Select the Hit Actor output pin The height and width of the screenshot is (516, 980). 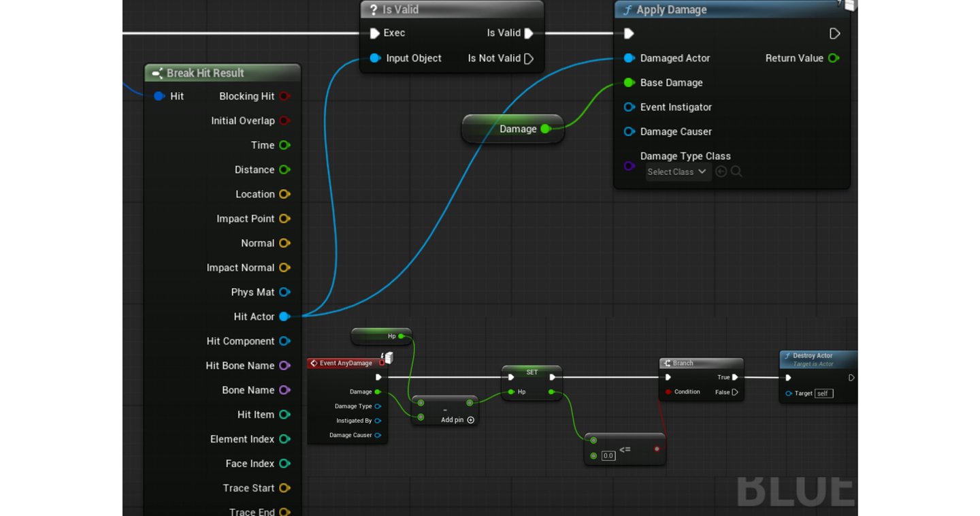[284, 317]
